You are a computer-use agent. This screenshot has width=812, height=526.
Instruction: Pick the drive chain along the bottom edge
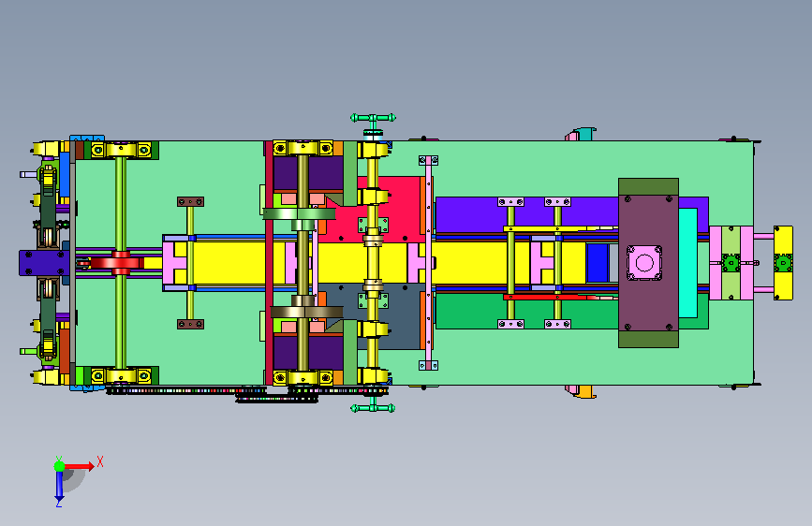(x=246, y=391)
